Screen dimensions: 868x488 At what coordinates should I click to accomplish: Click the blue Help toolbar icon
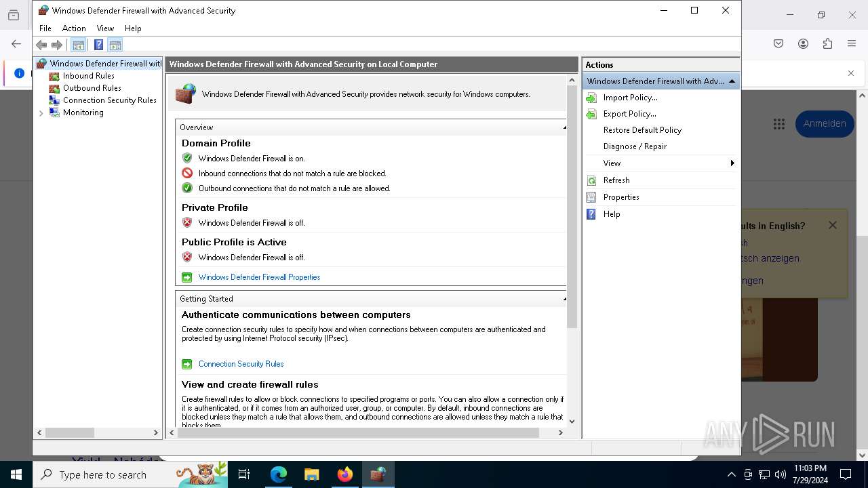(98, 45)
